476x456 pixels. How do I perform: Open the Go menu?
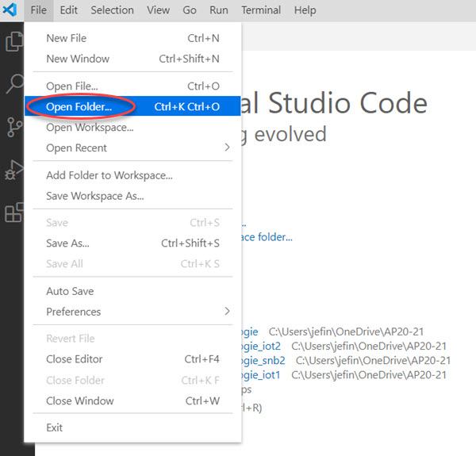[190, 10]
